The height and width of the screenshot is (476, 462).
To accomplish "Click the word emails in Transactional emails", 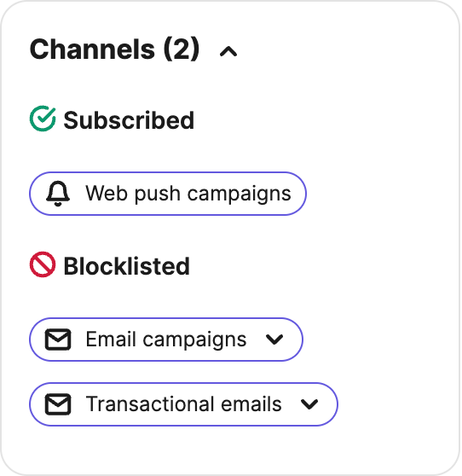I will click(x=251, y=404).
